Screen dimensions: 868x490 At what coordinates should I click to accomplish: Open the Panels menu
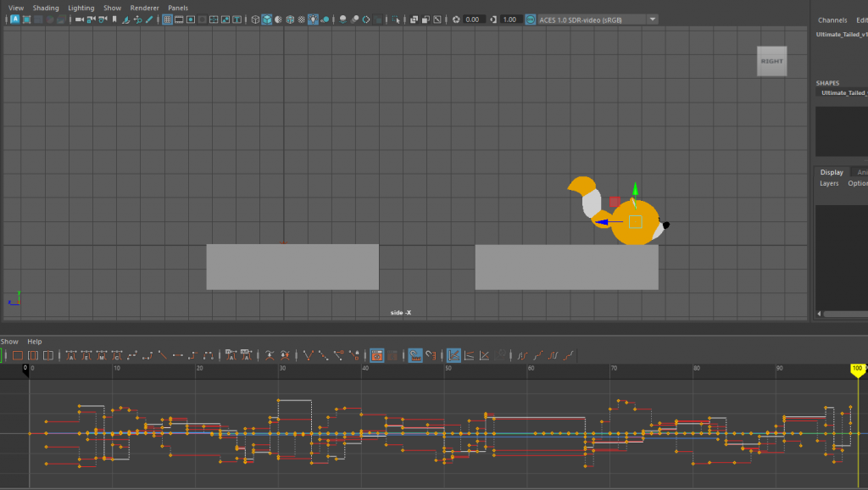(178, 8)
